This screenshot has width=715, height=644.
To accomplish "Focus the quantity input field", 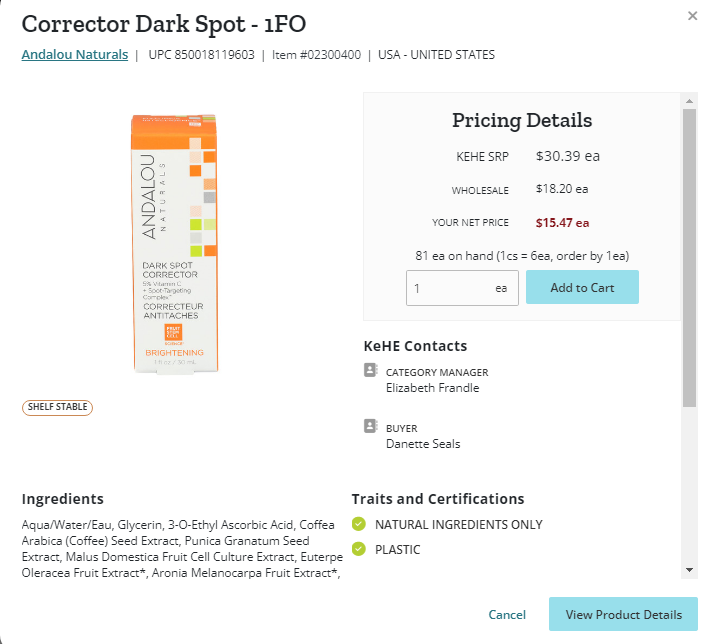I will coord(462,288).
